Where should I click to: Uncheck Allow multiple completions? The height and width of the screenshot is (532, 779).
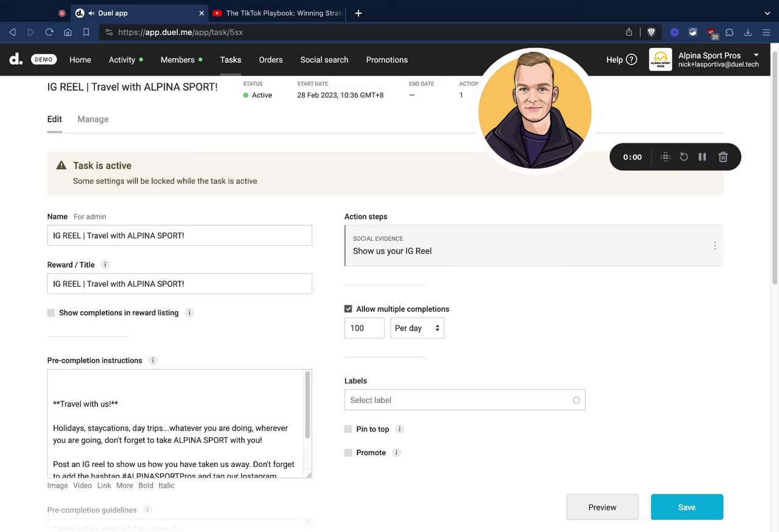pyautogui.click(x=348, y=309)
